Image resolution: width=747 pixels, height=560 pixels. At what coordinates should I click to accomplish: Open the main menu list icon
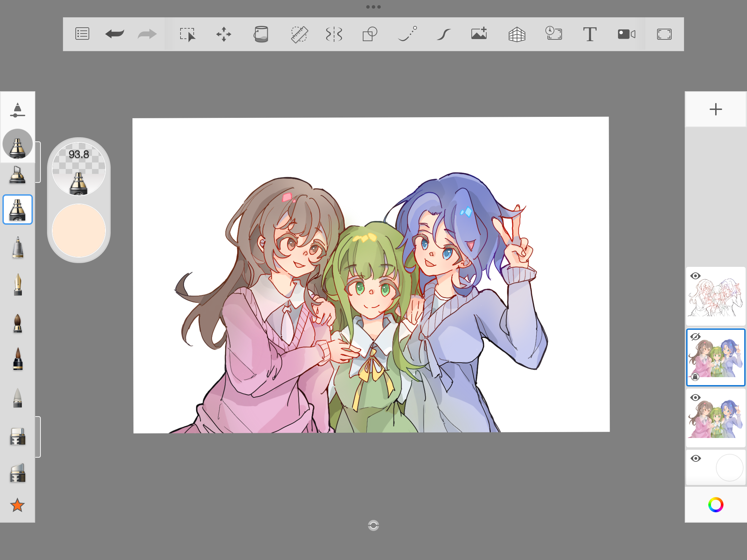(x=82, y=34)
